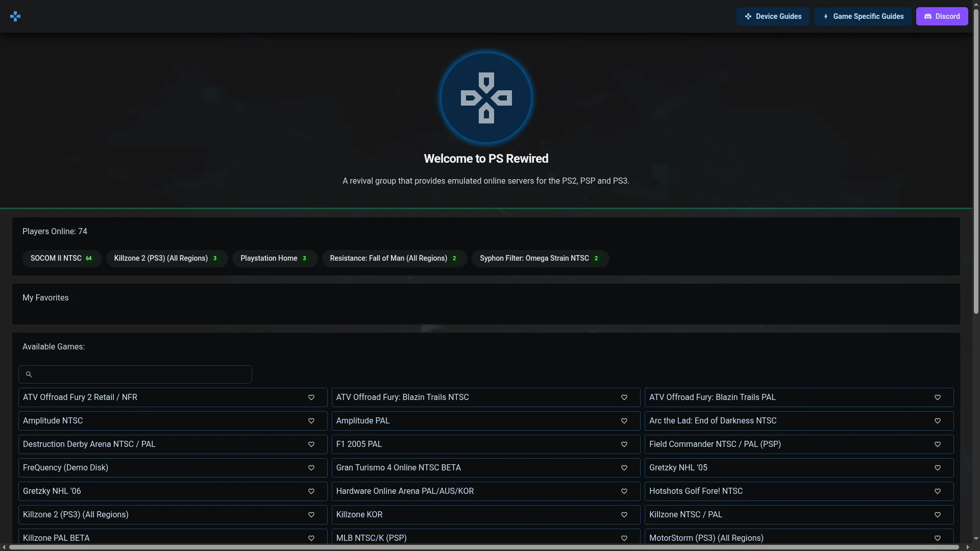Click heart icon for Gretzky NHL '06
Viewport: 980px width, 551px height.
(311, 491)
